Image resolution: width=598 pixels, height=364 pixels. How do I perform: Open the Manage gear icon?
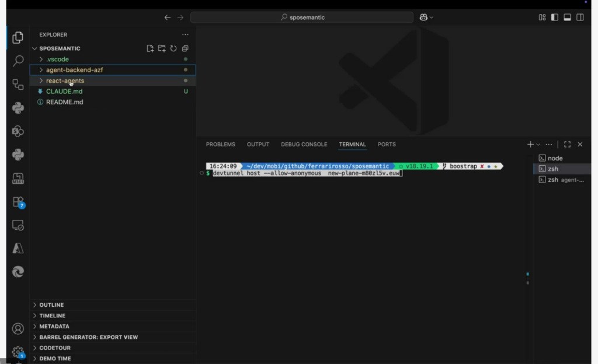pos(18,351)
